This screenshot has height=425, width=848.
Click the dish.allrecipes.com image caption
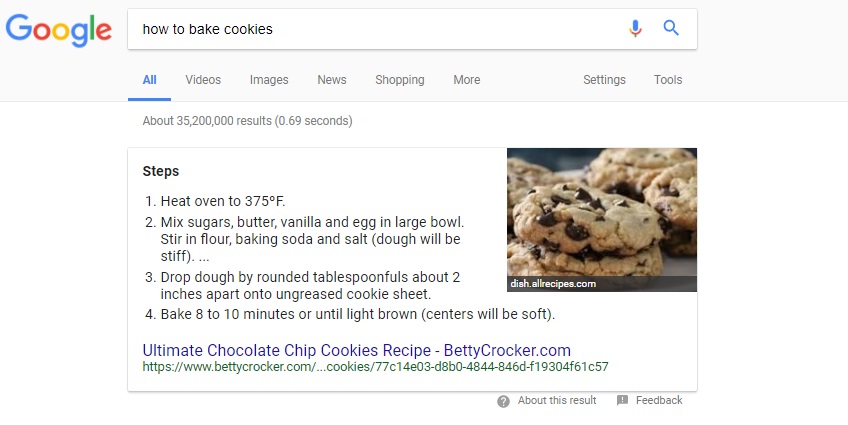pyautogui.click(x=553, y=283)
